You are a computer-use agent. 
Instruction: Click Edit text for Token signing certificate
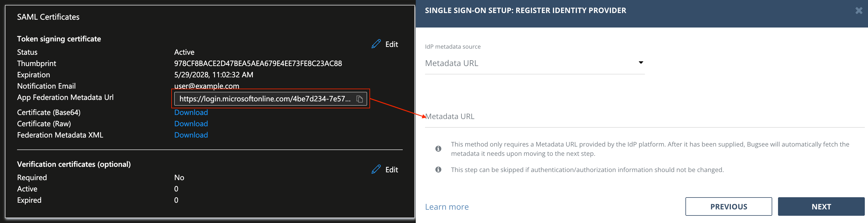point(391,44)
